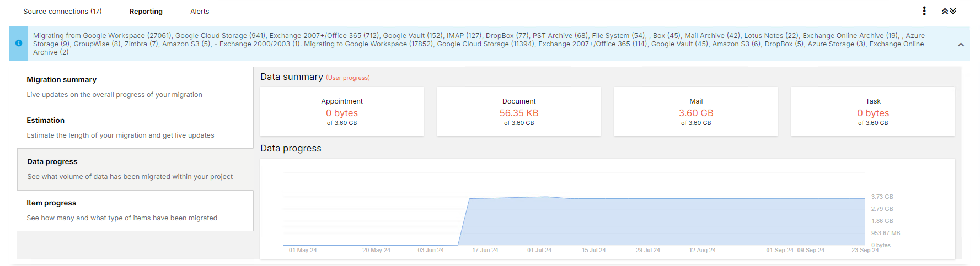The image size is (980, 266).
Task: Click the 'Data progress' chart heading
Action: pyautogui.click(x=291, y=148)
